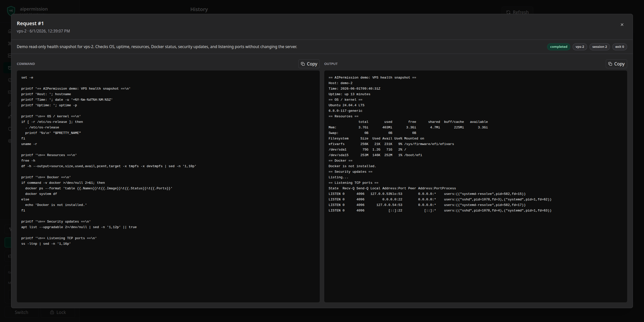Click the 'Docker is not installed.' output line
This screenshot has height=322, width=644.
[352, 166]
